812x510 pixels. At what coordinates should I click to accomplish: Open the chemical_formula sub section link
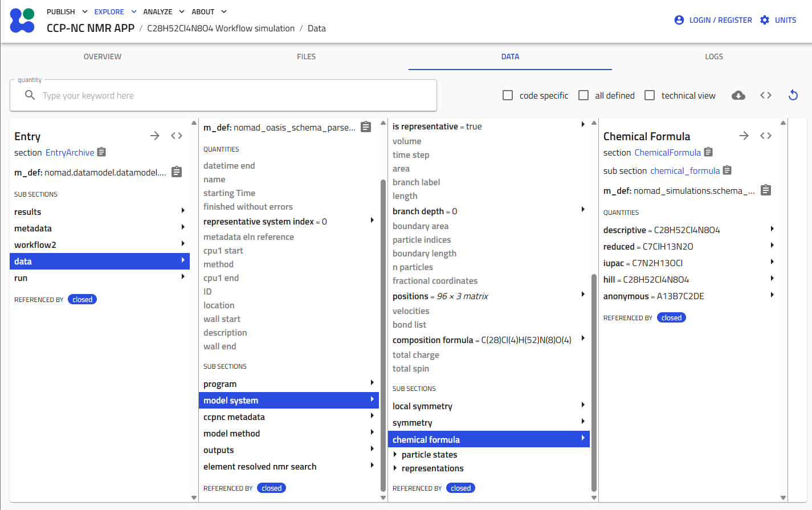(x=685, y=170)
